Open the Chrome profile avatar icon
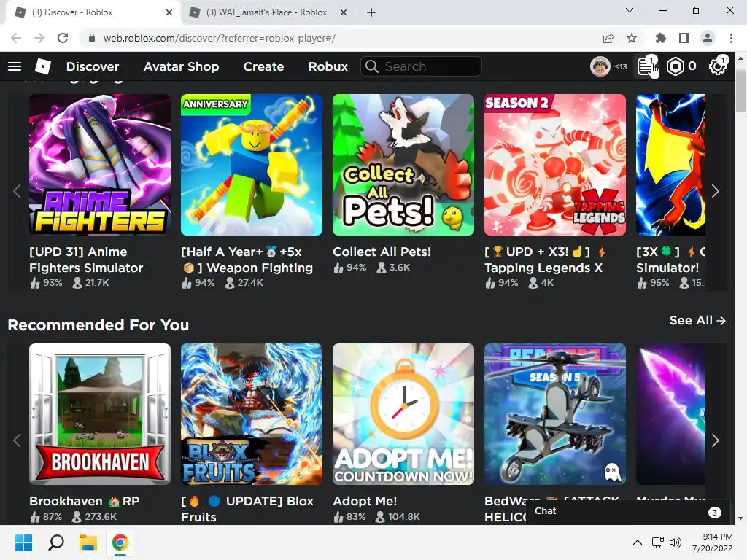Image resolution: width=747 pixels, height=560 pixels. point(708,38)
